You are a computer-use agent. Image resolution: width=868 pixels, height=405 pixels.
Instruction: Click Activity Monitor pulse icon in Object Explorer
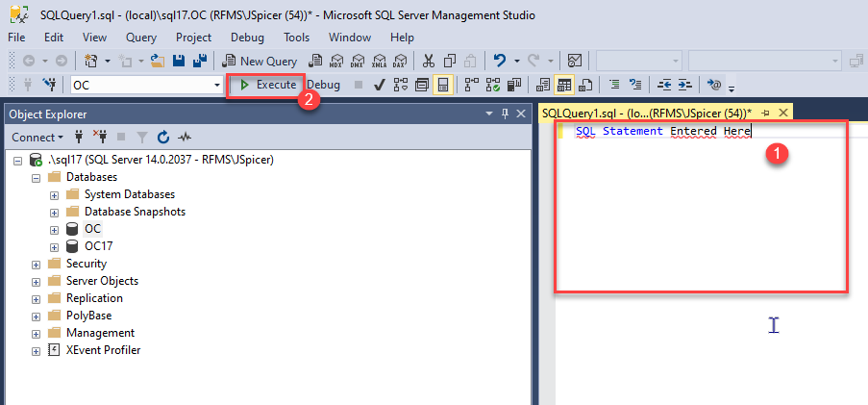[x=185, y=137]
